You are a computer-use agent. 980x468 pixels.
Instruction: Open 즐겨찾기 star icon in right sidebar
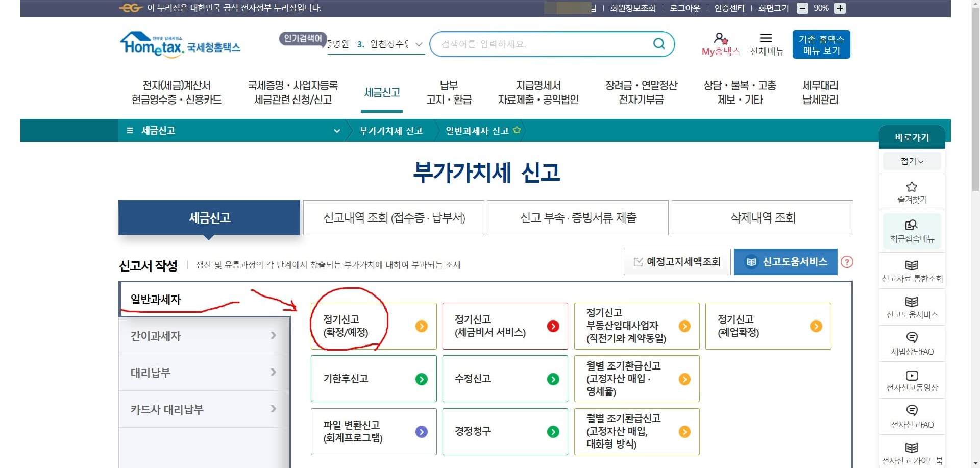(x=912, y=187)
